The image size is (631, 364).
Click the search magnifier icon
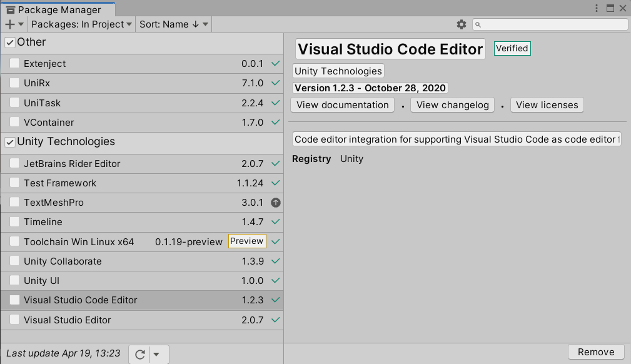(478, 25)
